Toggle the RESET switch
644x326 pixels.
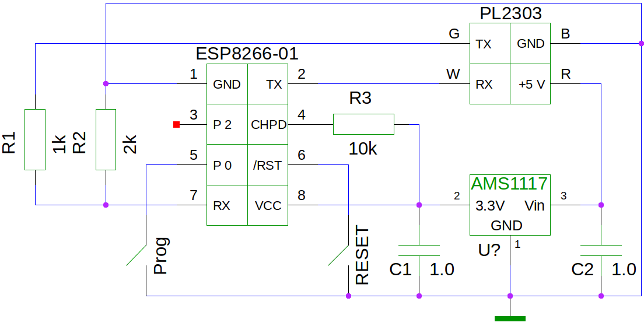[x=338, y=255]
